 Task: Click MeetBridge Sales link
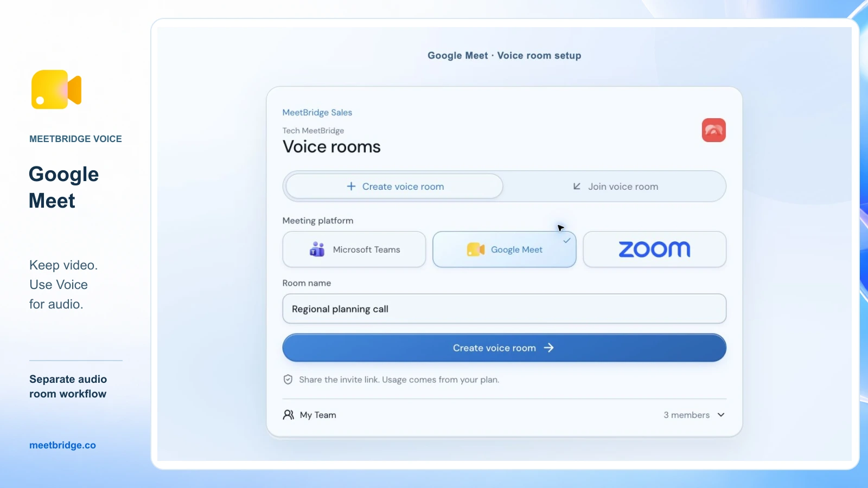point(317,112)
